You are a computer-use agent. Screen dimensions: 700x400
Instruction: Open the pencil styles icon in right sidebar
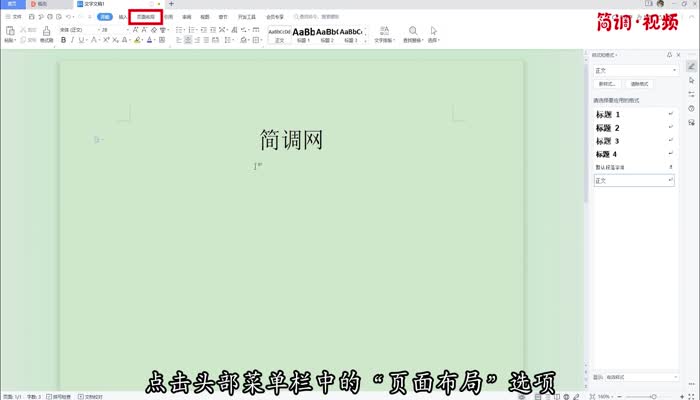click(x=691, y=67)
